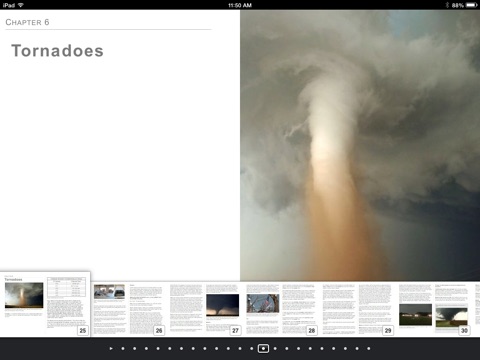Open the enlarged page 25 thumbnail spread
Screen dimensions: 480x360
[45, 304]
